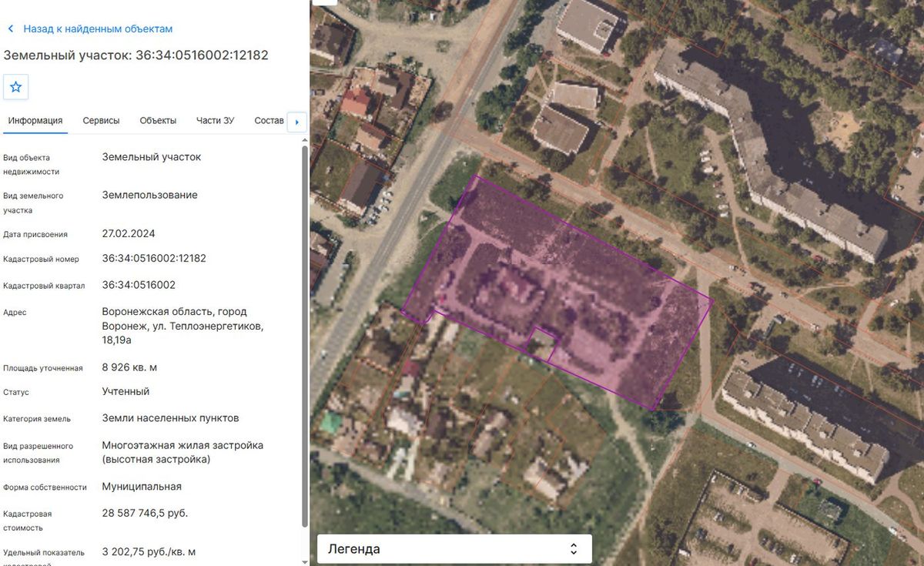
Task: Click the permitted use Многоэтажная жилая застройка
Action: pos(182,445)
